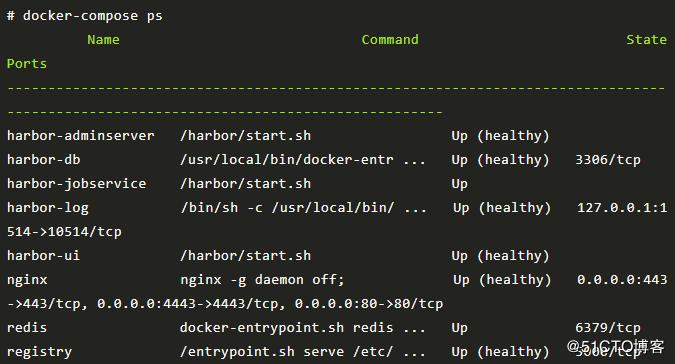Select the harbor-adminserver container name

click(81, 136)
